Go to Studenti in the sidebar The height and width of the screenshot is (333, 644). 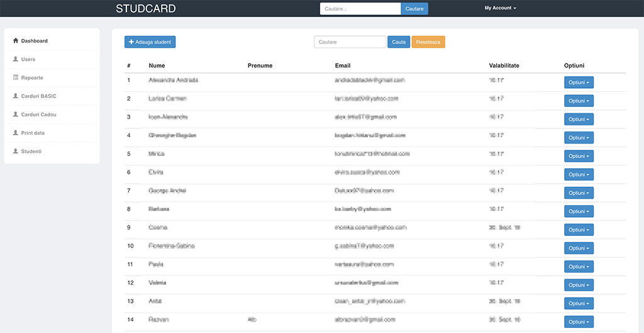[31, 152]
